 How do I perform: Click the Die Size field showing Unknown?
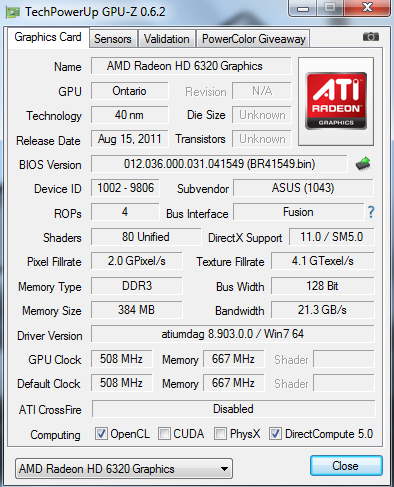262,115
